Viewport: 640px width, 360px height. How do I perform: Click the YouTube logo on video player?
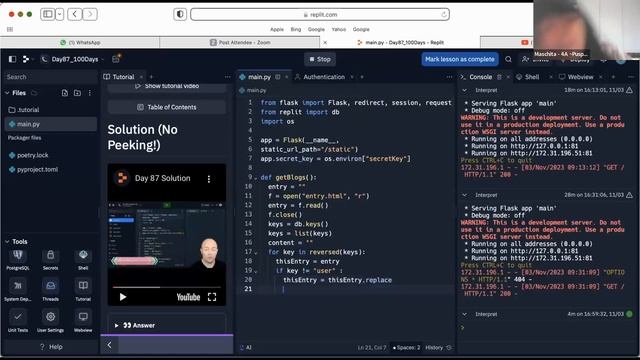tap(188, 297)
